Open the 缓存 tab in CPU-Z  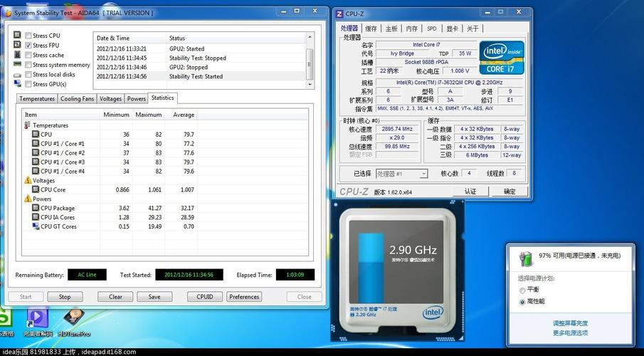tap(371, 28)
